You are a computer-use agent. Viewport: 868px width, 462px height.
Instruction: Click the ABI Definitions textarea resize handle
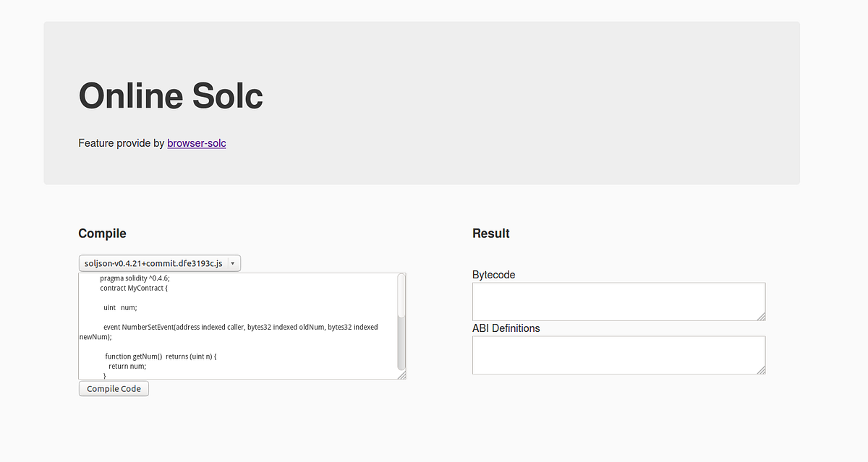click(762, 371)
